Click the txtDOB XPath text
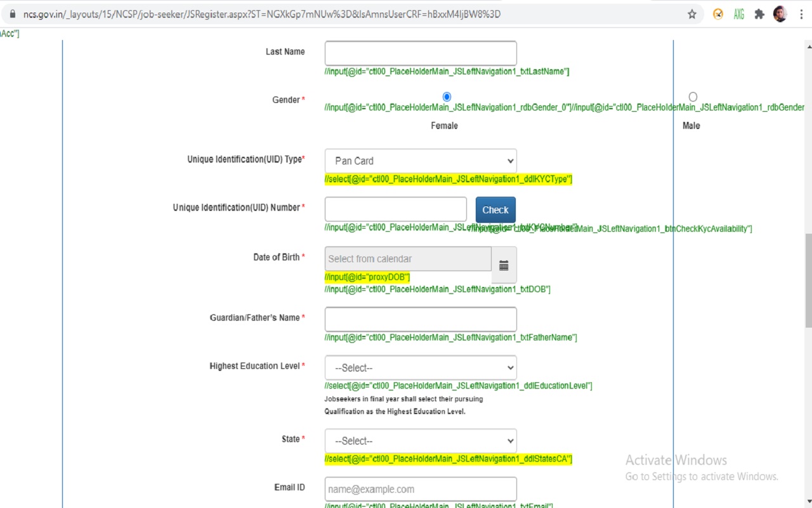Image resolution: width=812 pixels, height=508 pixels. [438, 289]
